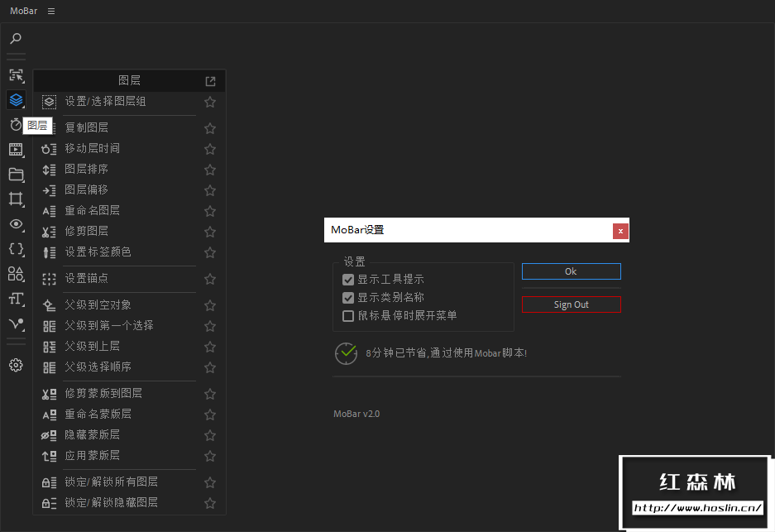Image resolution: width=775 pixels, height=532 pixels.
Task: Click the 修剪蒙版到图层 icon
Action: (49, 394)
